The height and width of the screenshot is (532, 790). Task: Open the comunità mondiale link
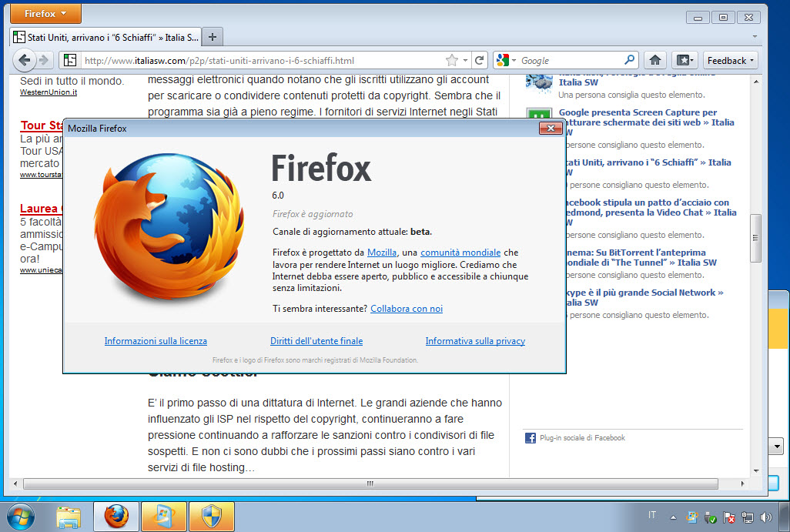[460, 253]
